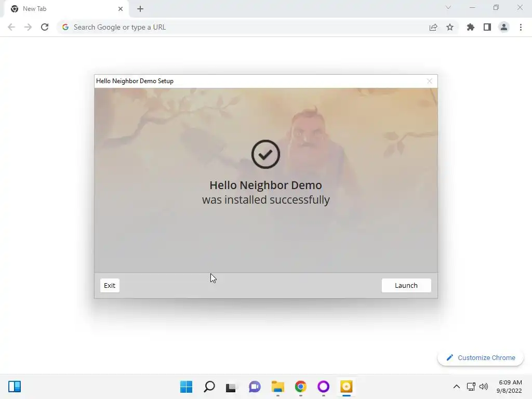
Task: Open a new Chrome tab with plus
Action: 140,9
